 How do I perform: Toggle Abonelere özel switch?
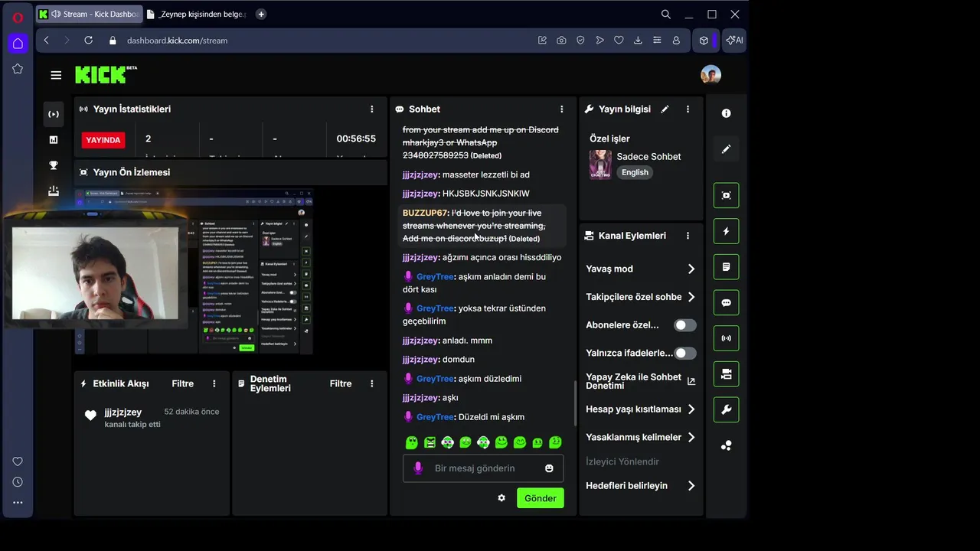684,325
